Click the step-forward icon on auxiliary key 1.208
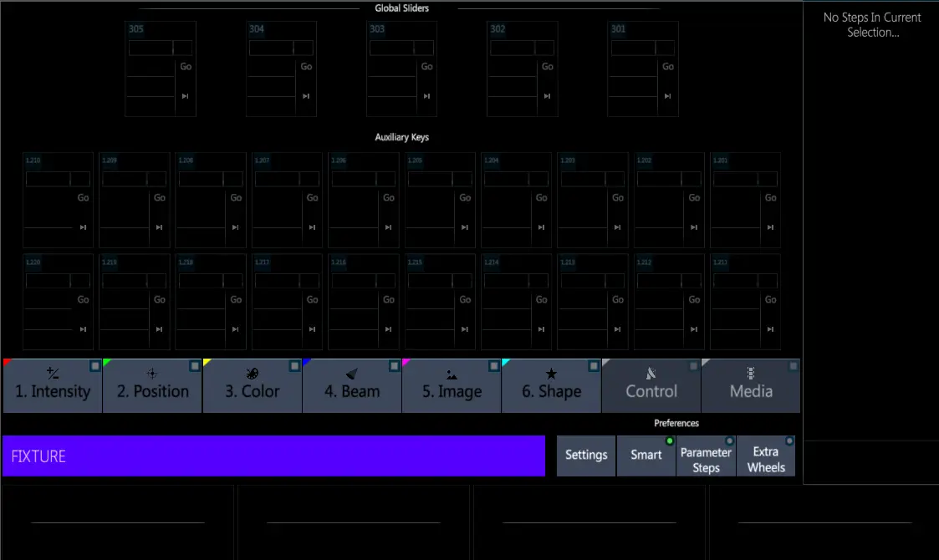 pyautogui.click(x=235, y=227)
